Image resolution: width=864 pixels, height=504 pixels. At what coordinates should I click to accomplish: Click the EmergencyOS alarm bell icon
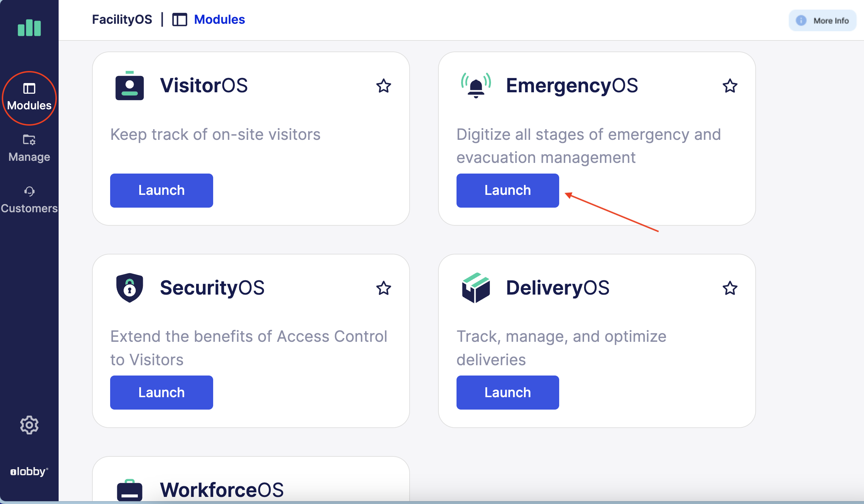click(x=476, y=86)
